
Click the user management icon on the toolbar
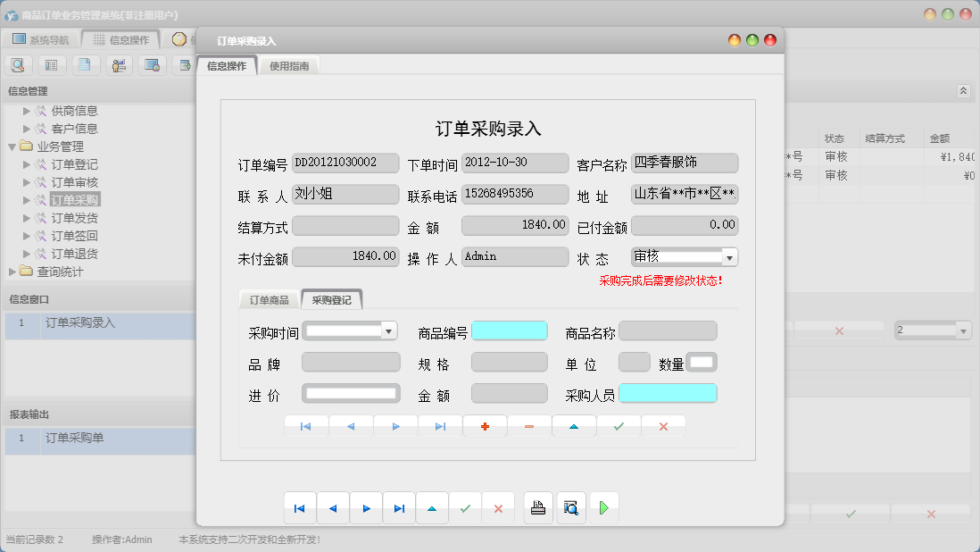(x=119, y=64)
